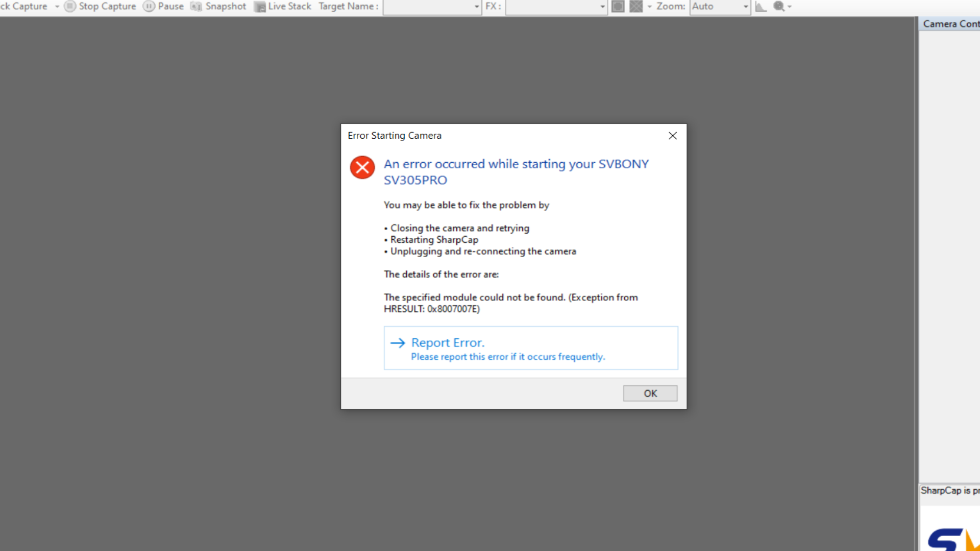Image resolution: width=980 pixels, height=551 pixels.
Task: Expand the Quick Capture dropdown arrow
Action: click(x=57, y=7)
